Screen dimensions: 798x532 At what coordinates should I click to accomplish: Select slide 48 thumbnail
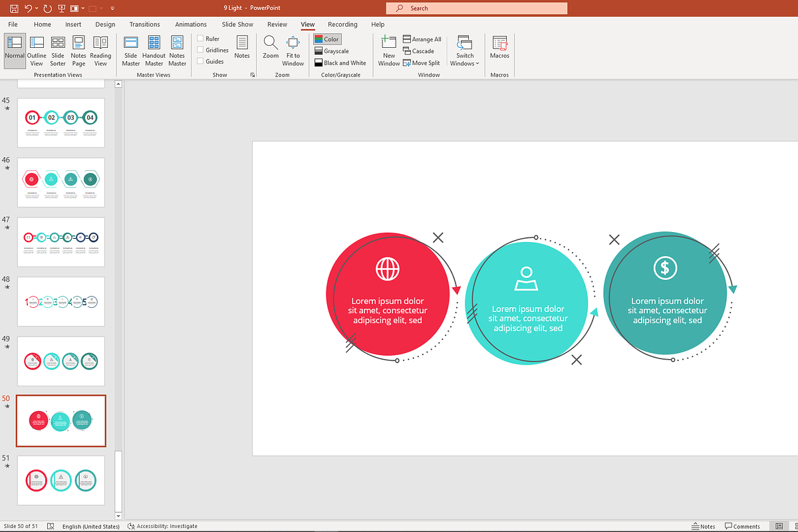[x=61, y=302]
